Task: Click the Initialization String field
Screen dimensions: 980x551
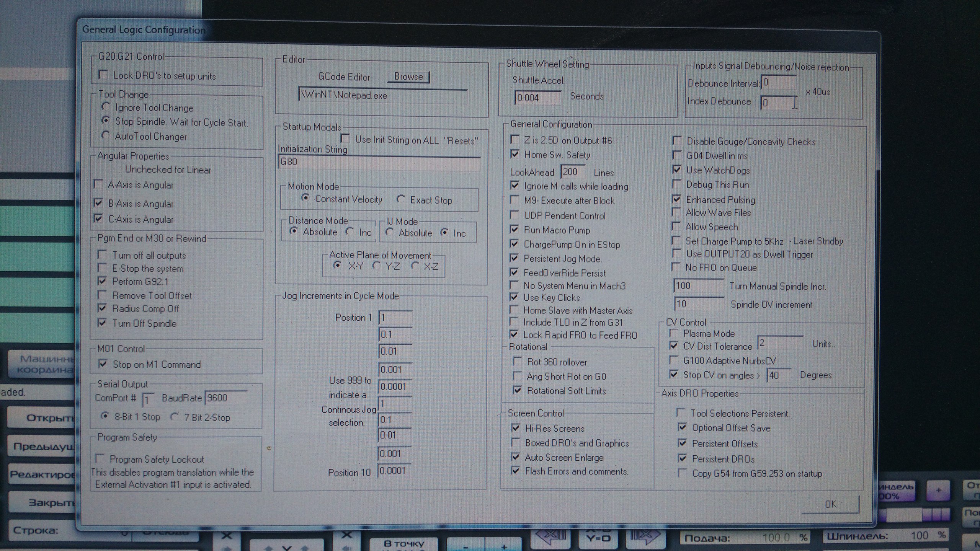Action: (379, 162)
